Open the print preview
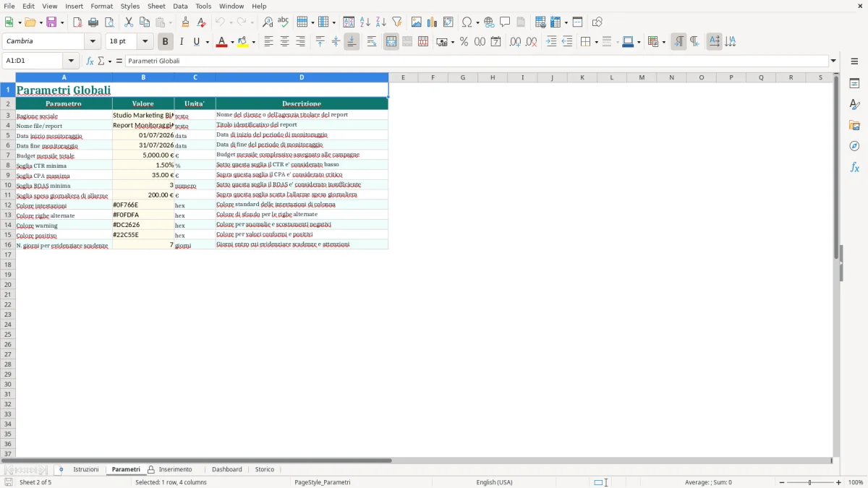The image size is (868, 488). pyautogui.click(x=109, y=22)
